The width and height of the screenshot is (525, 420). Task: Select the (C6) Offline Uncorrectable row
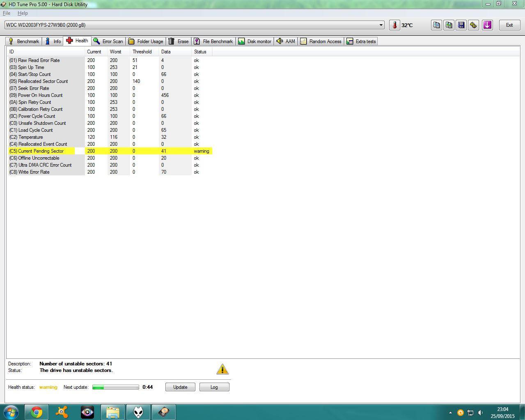(110, 158)
